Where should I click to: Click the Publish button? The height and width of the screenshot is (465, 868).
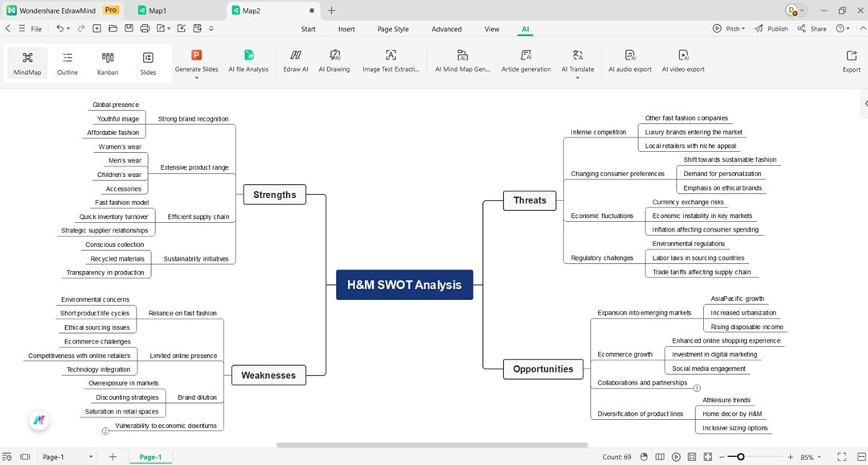pyautogui.click(x=771, y=29)
